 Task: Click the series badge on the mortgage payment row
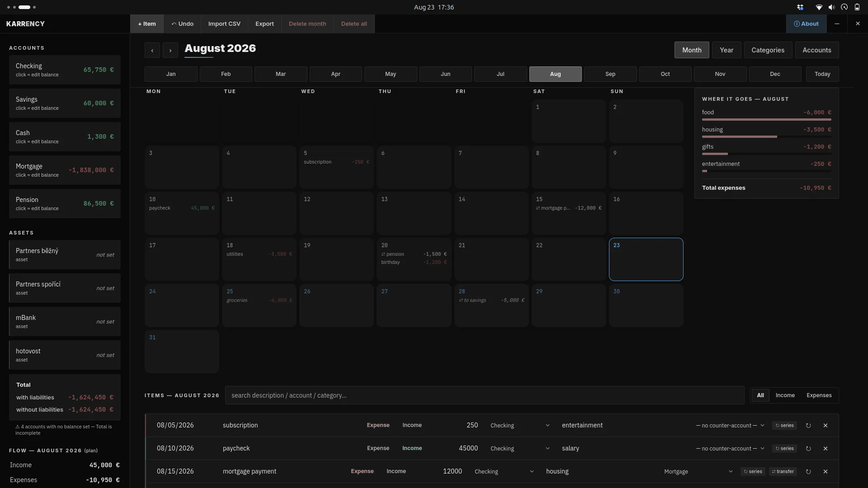(753, 472)
